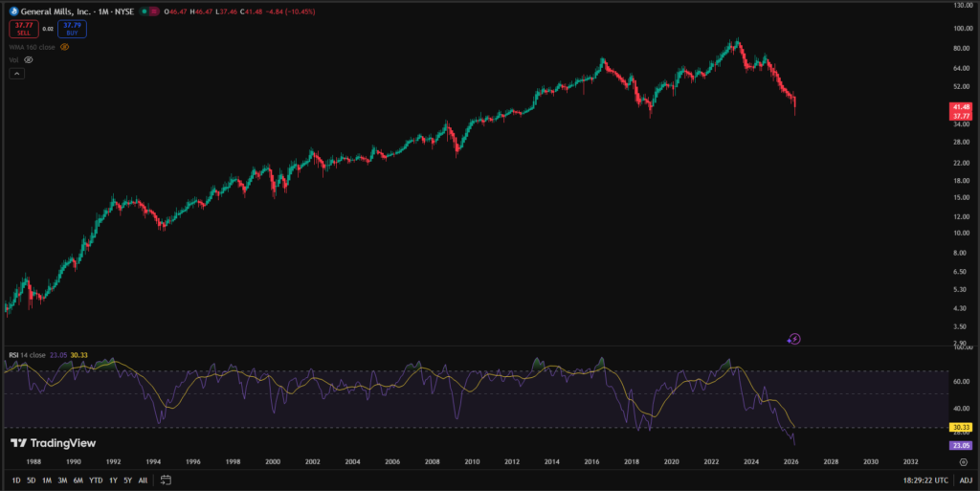Select the 6M time range

coord(78,480)
